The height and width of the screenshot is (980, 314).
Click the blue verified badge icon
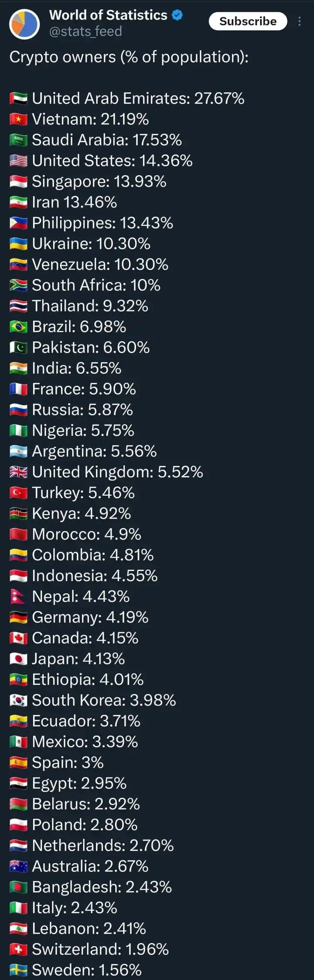pos(177,15)
